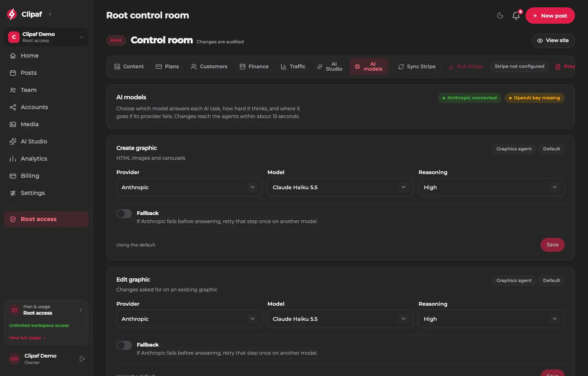Open Provider dropdown in Create graphic

[189, 187]
